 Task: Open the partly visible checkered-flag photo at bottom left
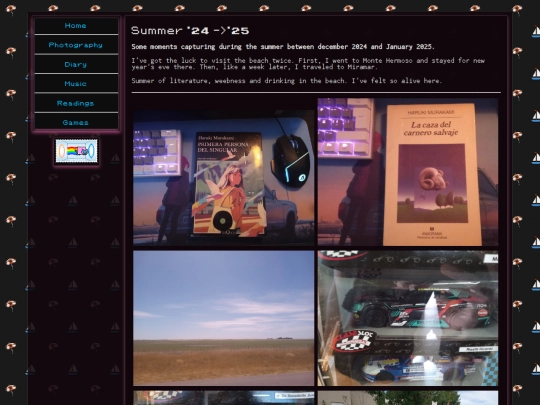coord(224,398)
